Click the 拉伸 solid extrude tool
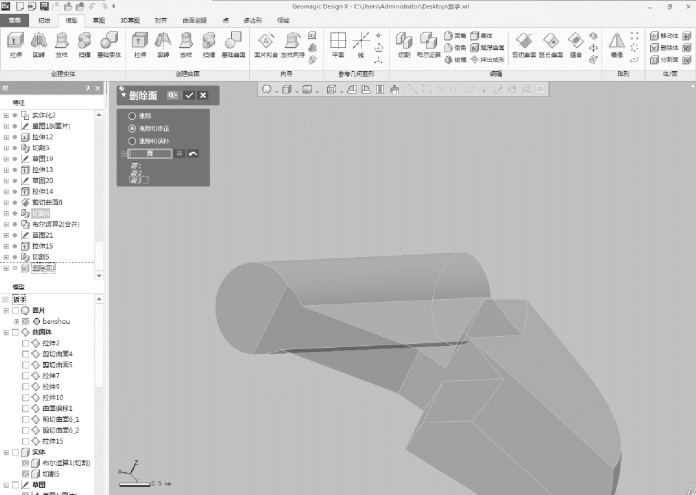 tap(16, 43)
